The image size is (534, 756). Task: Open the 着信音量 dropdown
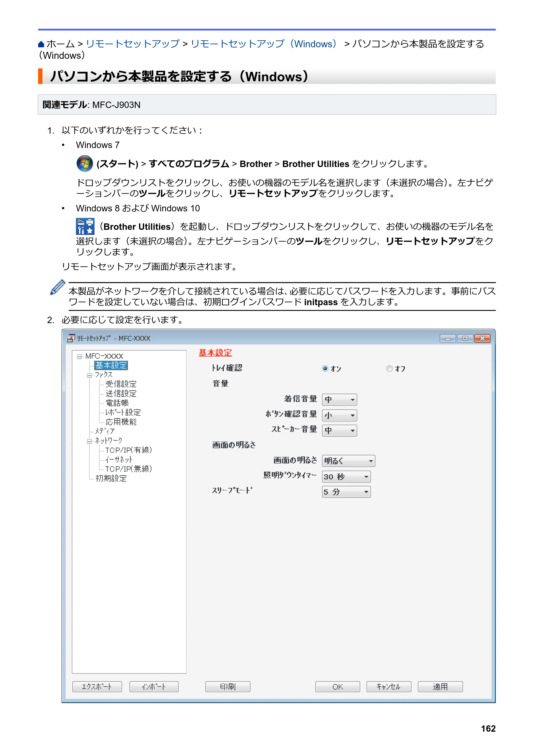(340, 400)
